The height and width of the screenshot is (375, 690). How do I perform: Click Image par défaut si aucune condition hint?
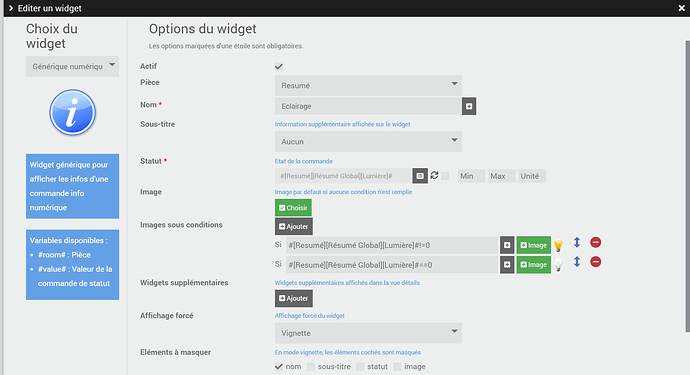(343, 192)
